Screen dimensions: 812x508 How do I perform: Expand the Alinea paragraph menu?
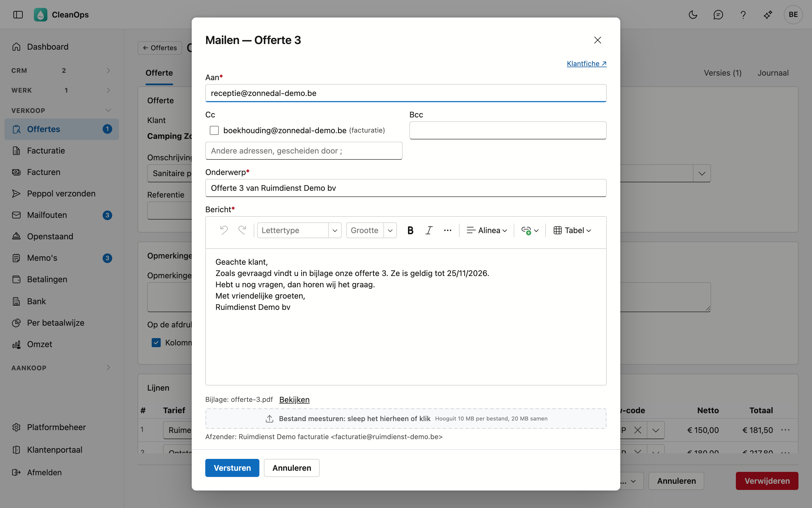[487, 230]
